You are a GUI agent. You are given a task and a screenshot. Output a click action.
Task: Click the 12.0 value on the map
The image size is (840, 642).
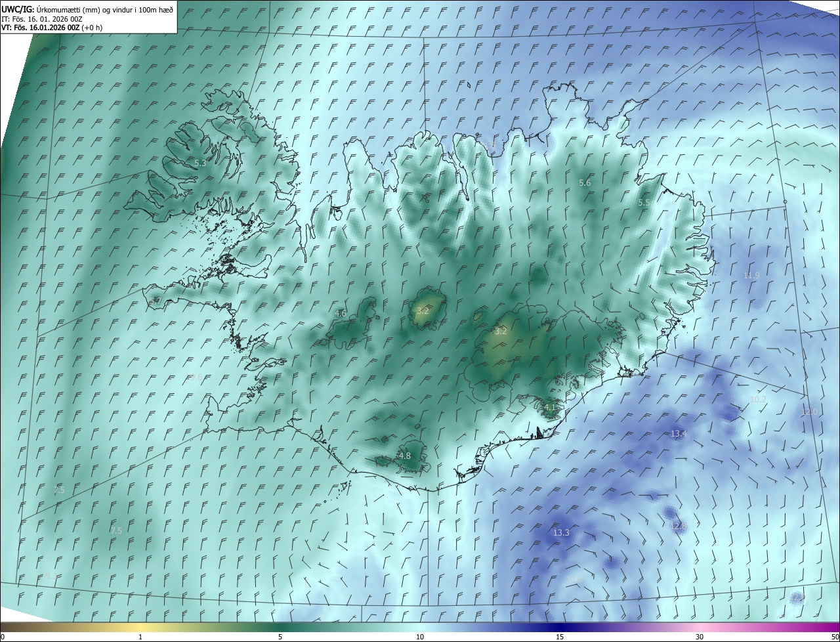pos(810,412)
